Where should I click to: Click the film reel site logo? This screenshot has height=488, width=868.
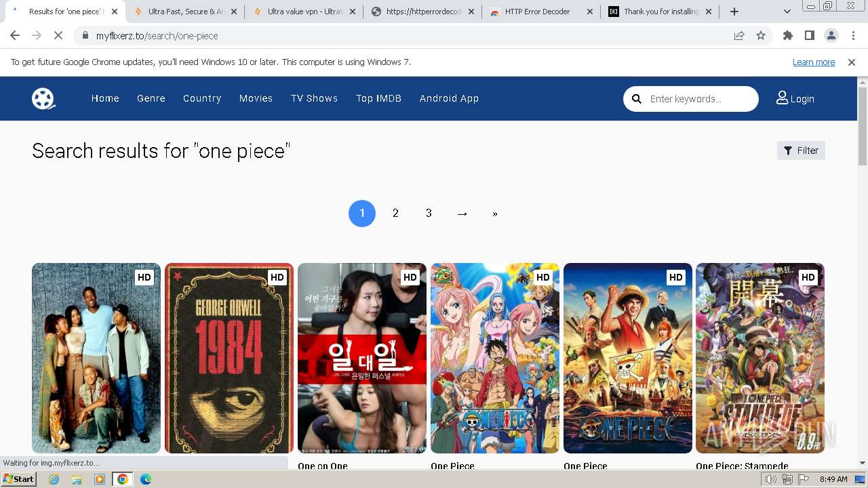point(43,98)
